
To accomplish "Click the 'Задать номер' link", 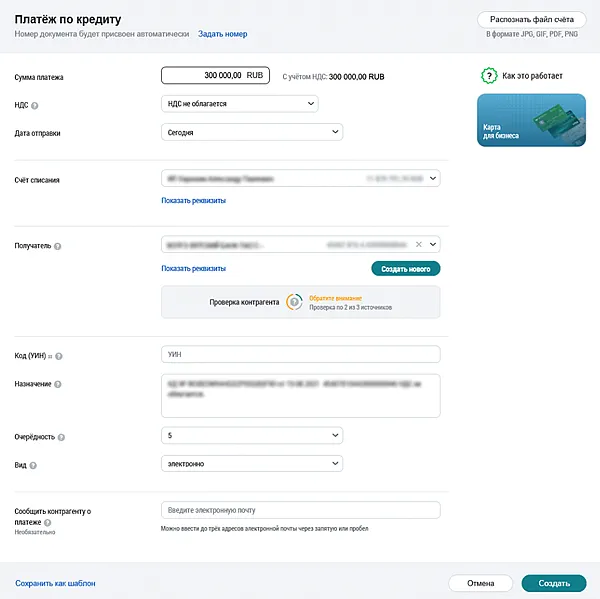I will click(223, 34).
